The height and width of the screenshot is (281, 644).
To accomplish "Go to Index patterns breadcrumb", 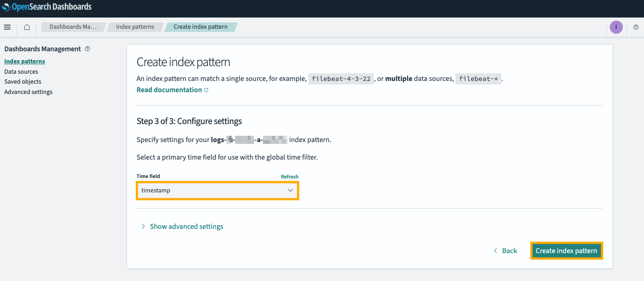I will point(135,27).
